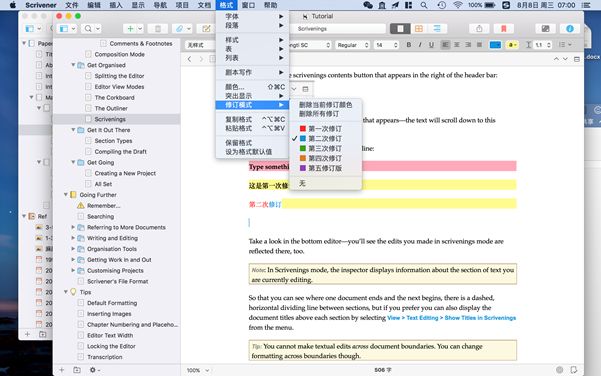The height and width of the screenshot is (376, 601).
Task: Expand the Writing and Editing folder
Action: click(73, 238)
